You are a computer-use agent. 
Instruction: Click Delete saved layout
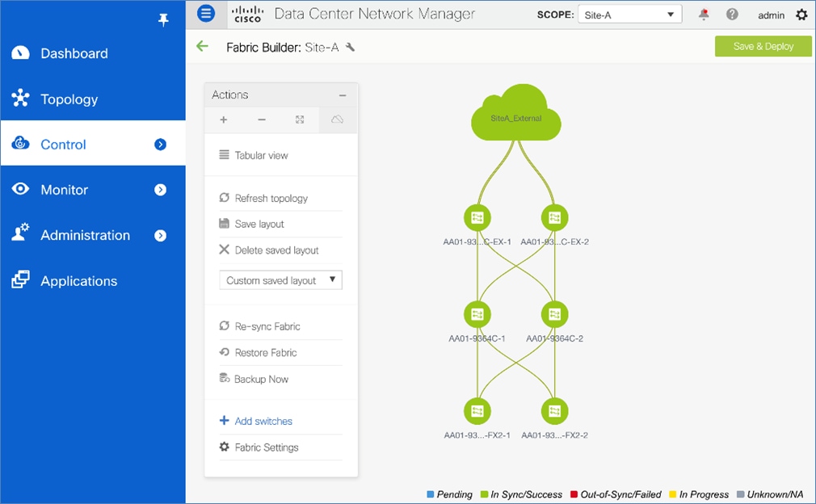[x=268, y=250]
